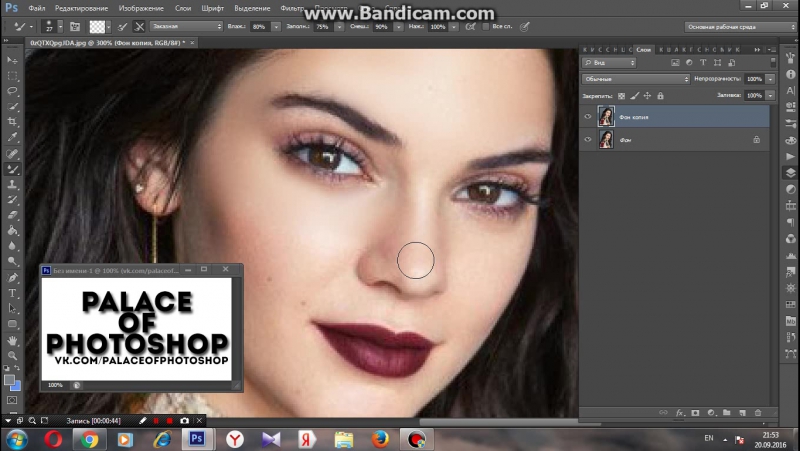Toggle Quick Mask mode
Image resolution: width=800 pixels, height=451 pixels.
pyautogui.click(x=12, y=400)
